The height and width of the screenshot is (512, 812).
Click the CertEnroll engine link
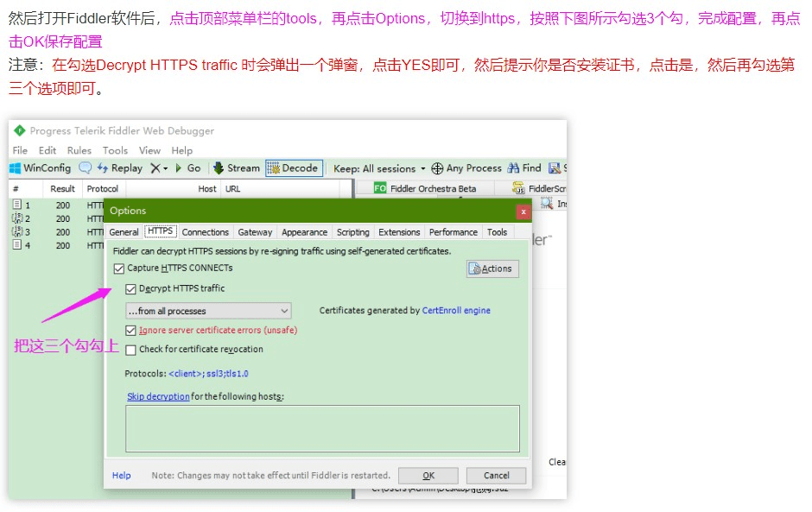click(x=456, y=311)
